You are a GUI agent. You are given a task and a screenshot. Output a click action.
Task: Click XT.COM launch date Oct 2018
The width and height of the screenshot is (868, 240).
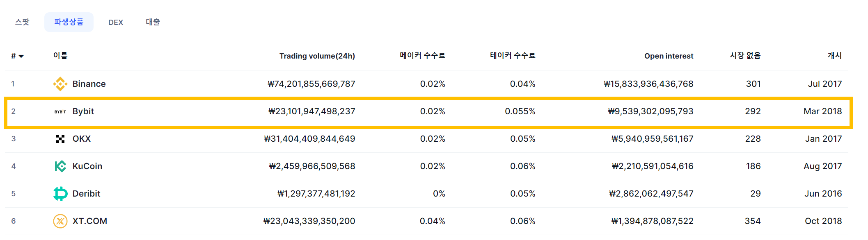pos(823,221)
